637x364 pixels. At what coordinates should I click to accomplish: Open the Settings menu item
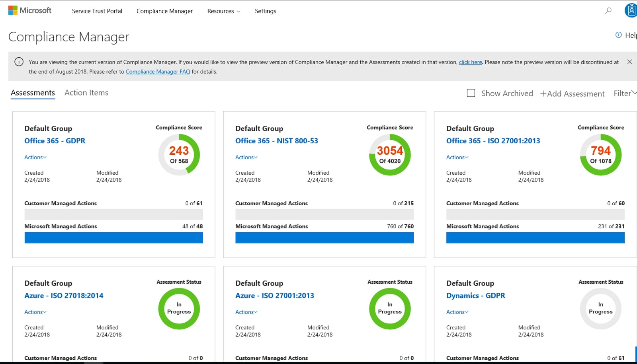click(265, 11)
